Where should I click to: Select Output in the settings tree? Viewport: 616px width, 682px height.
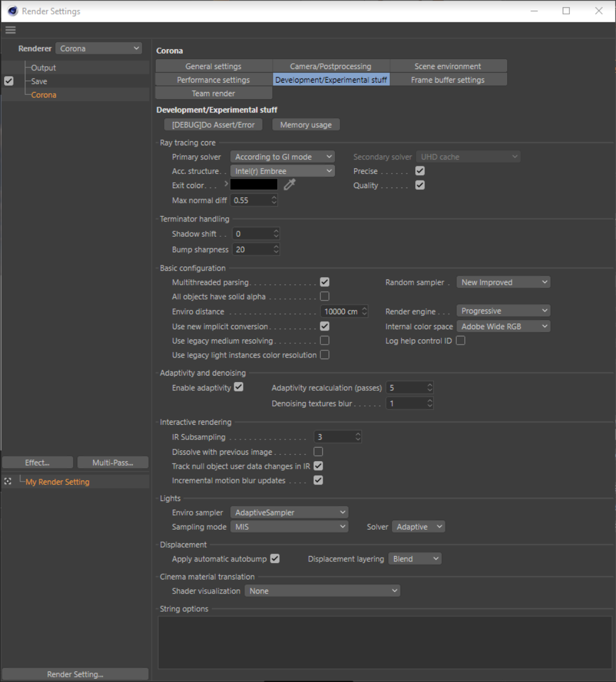click(x=43, y=67)
